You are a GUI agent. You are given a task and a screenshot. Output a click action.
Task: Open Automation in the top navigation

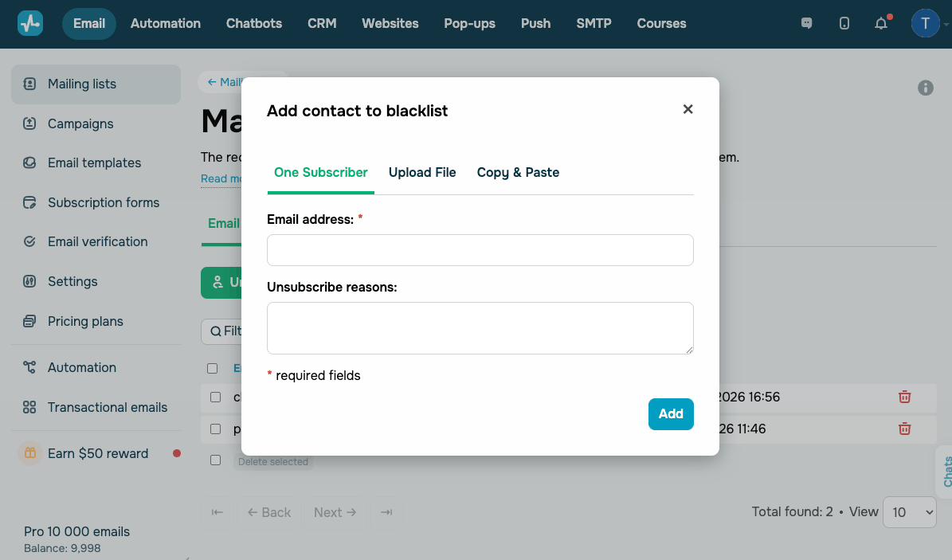[x=166, y=23]
